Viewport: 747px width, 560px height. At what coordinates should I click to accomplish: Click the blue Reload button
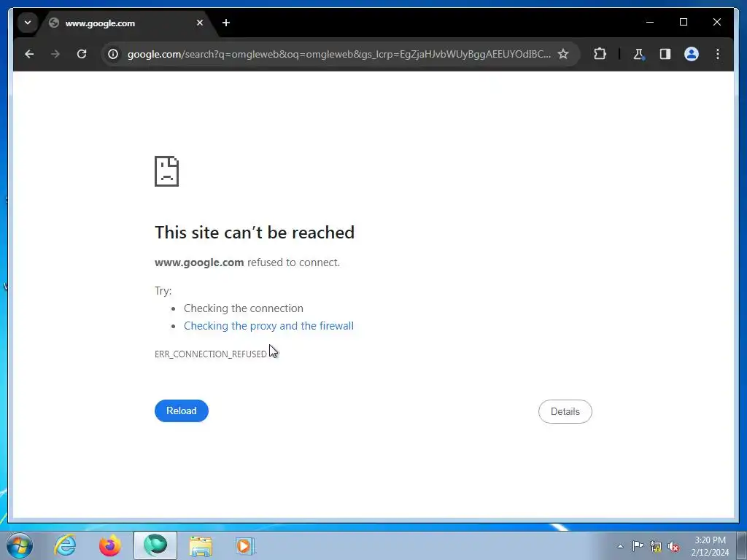click(182, 411)
